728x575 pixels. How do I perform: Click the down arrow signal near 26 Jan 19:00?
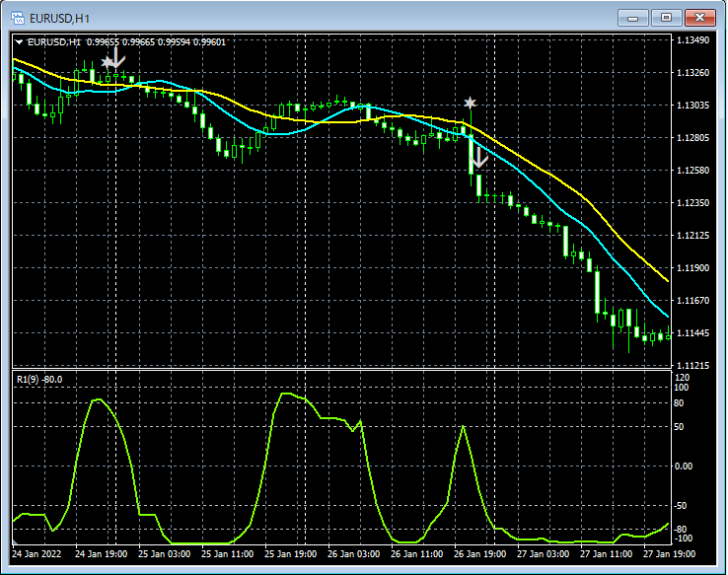[x=479, y=155]
